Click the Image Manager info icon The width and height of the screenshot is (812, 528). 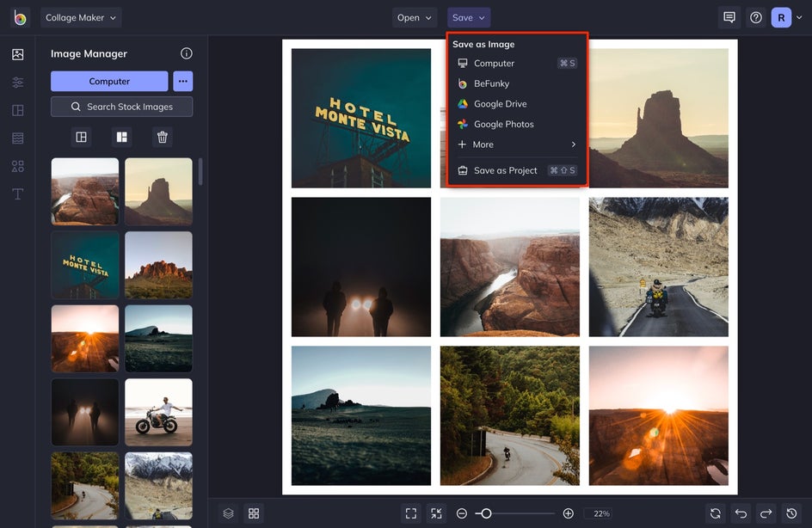click(x=187, y=53)
